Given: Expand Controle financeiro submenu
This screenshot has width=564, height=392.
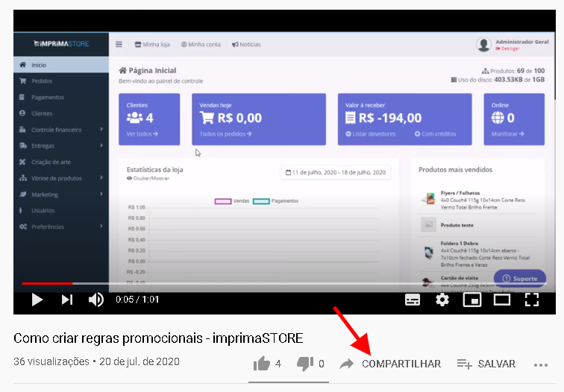Looking at the screenshot, I should click(61, 130).
